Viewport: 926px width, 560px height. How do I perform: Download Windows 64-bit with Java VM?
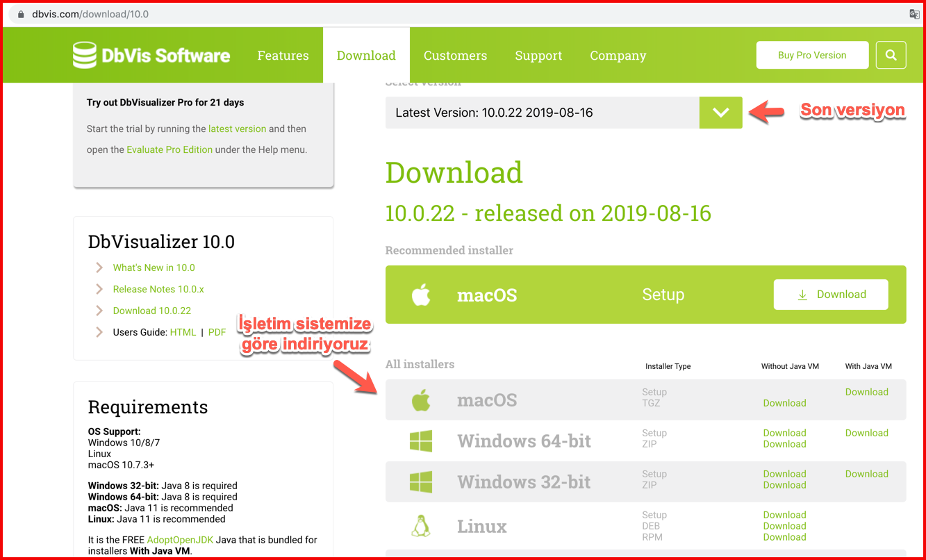click(x=866, y=433)
